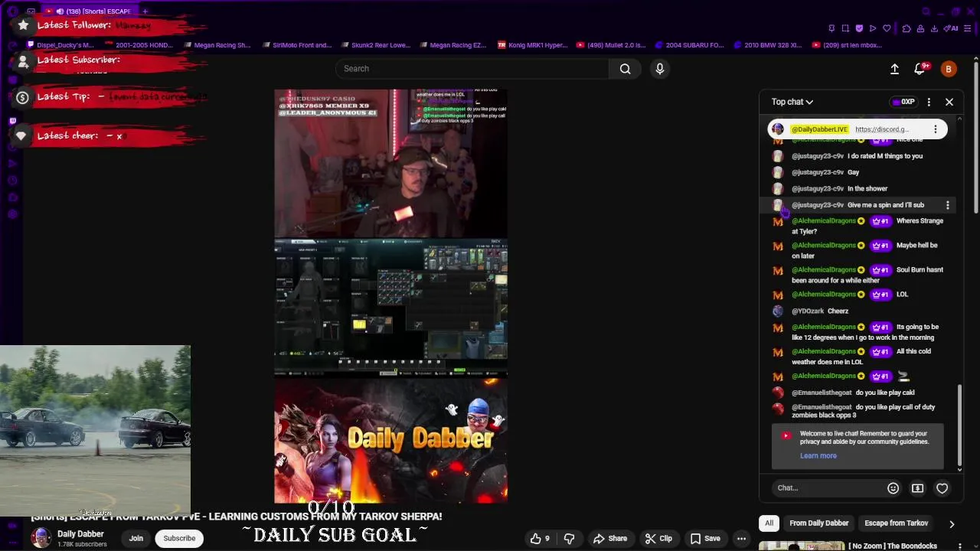
Task: Open pinned message three-dot menu
Action: (935, 129)
